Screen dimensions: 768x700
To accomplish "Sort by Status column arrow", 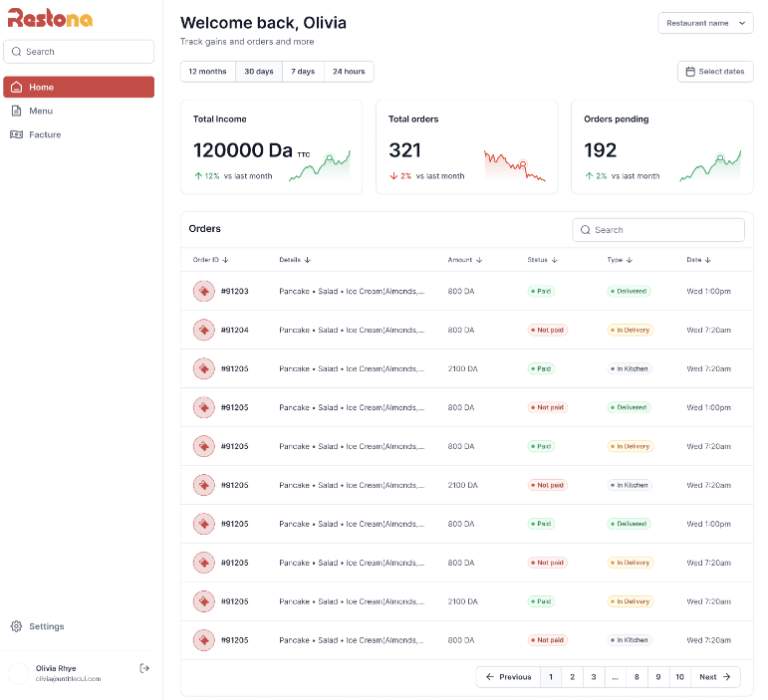I will tap(555, 260).
